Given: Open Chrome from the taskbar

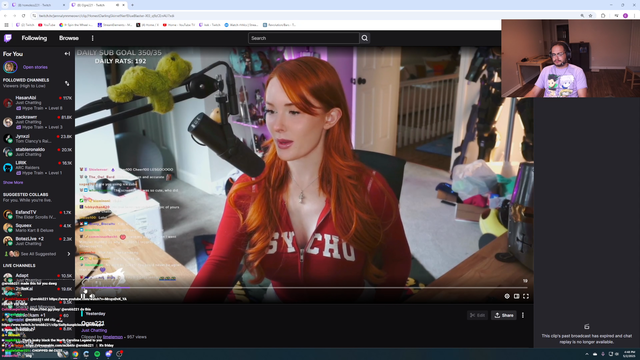Looking at the screenshot, I should (x=75, y=354).
